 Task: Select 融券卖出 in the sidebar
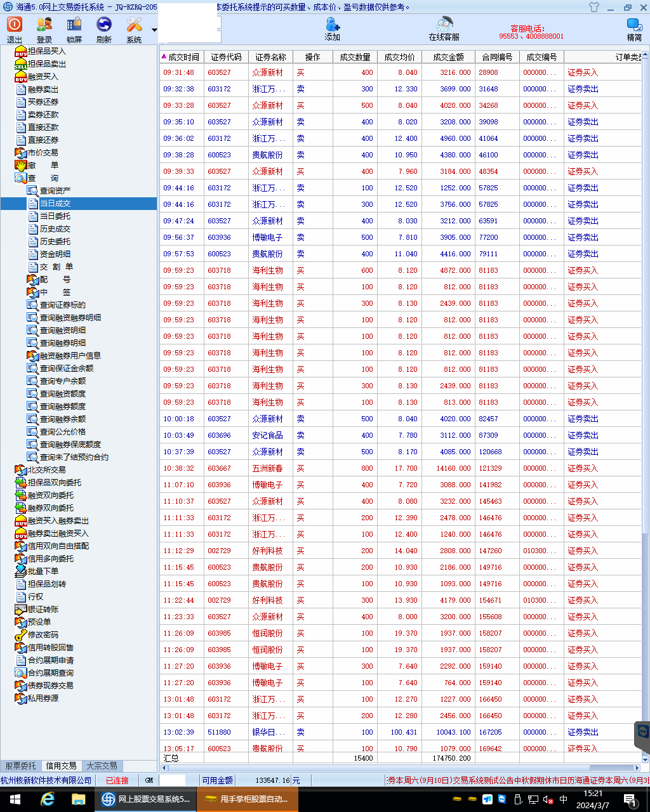pyautogui.click(x=43, y=89)
